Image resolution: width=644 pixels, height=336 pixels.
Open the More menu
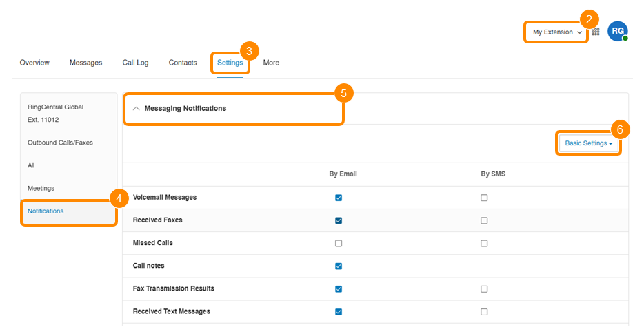[271, 63]
